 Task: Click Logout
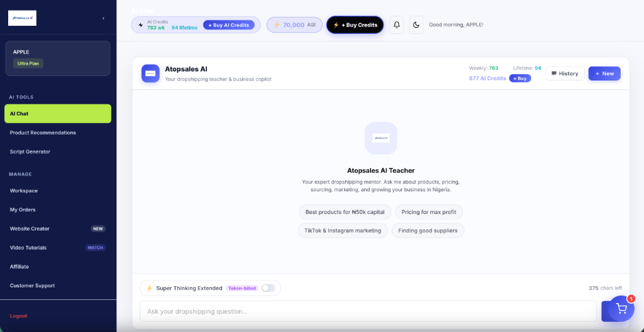click(x=18, y=316)
